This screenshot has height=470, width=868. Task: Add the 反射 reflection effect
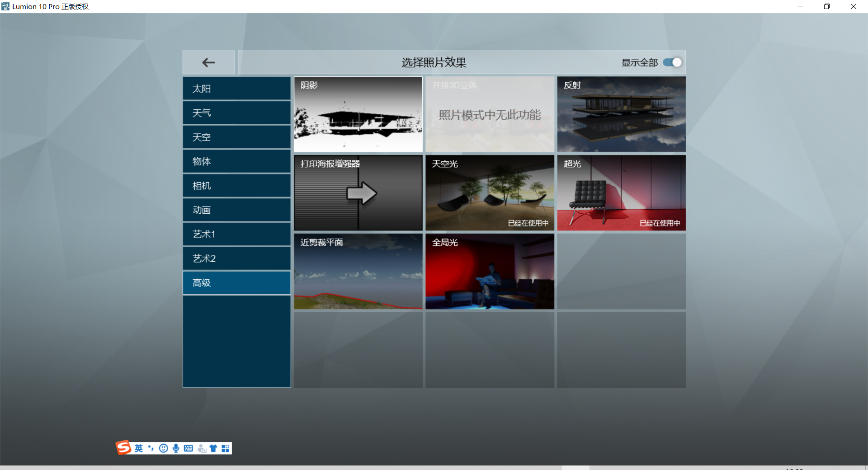pyautogui.click(x=621, y=114)
